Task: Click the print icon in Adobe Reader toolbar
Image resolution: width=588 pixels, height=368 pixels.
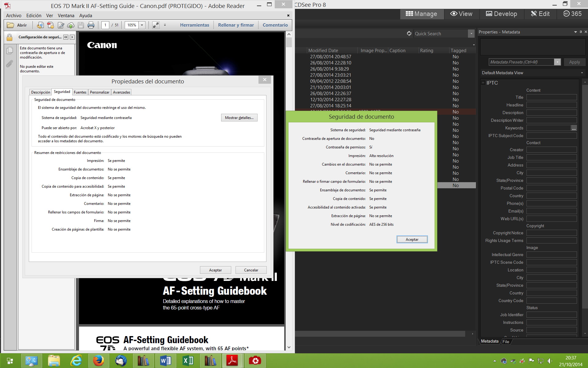Action: (91, 25)
